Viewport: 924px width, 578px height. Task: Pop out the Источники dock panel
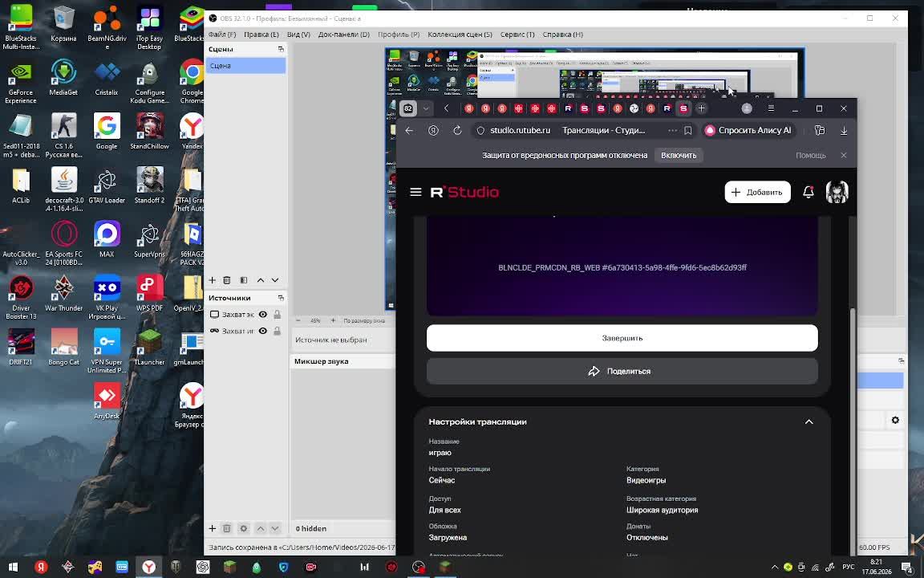[x=281, y=298]
